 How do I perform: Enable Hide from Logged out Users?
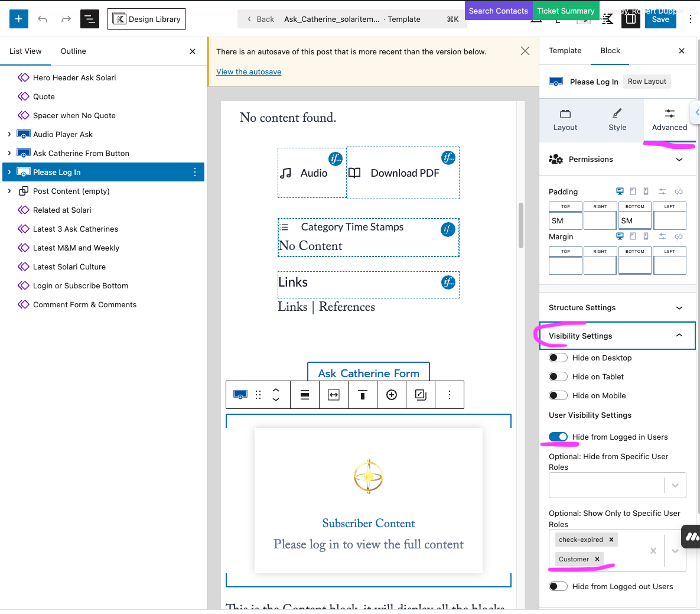tap(558, 586)
